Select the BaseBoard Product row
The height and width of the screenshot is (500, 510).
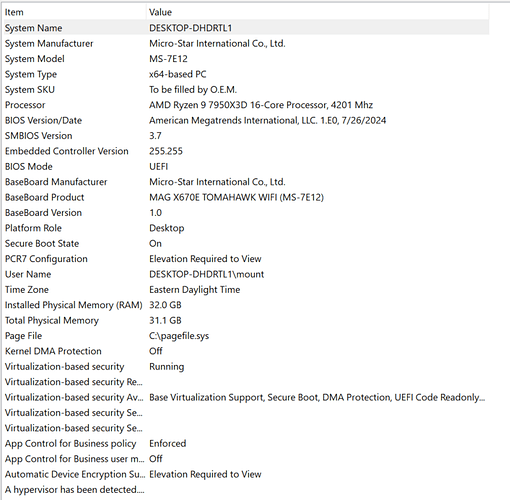(x=246, y=197)
